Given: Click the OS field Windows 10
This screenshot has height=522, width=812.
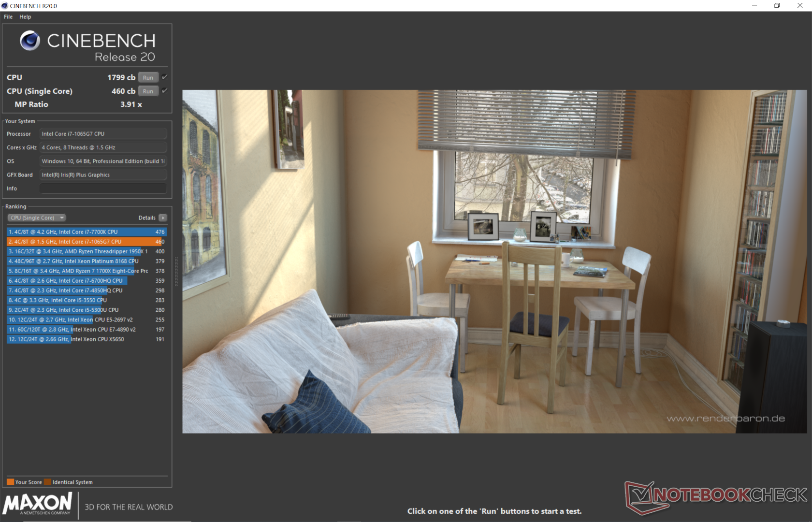Looking at the screenshot, I should pyautogui.click(x=103, y=161).
